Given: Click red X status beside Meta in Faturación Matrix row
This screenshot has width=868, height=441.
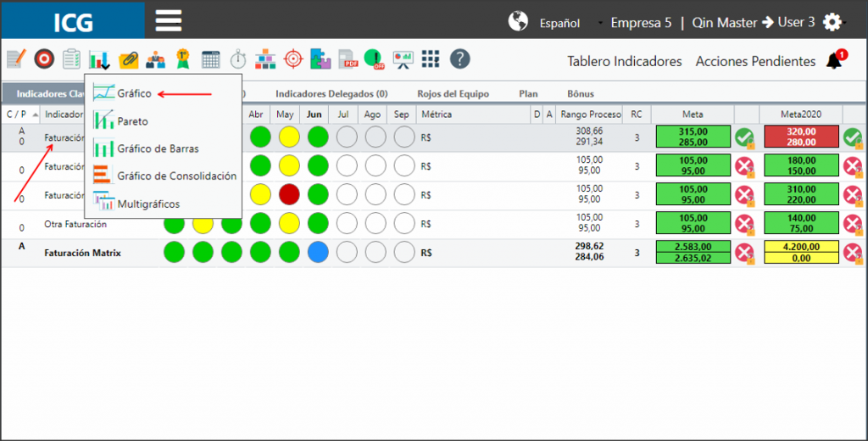Looking at the screenshot, I should [x=744, y=254].
